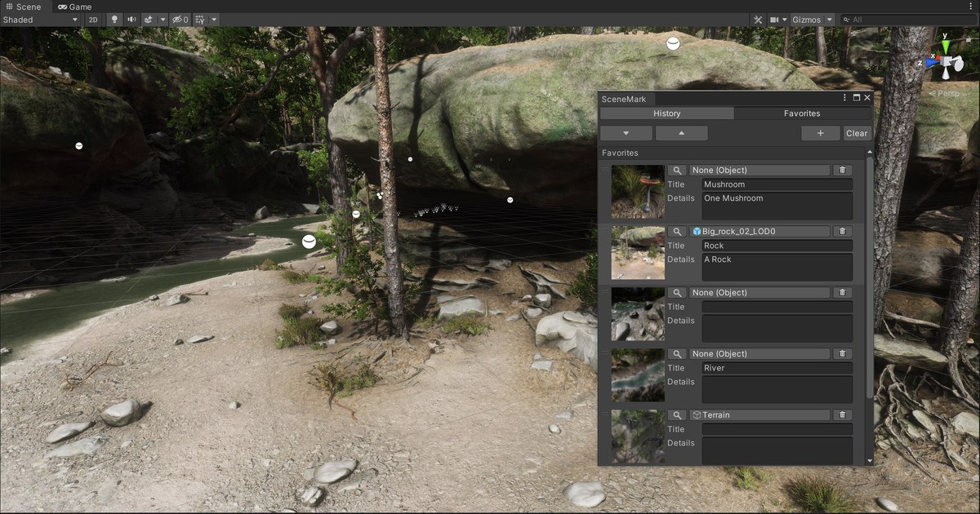Click the Terrain object field
980x514 pixels.
point(760,415)
